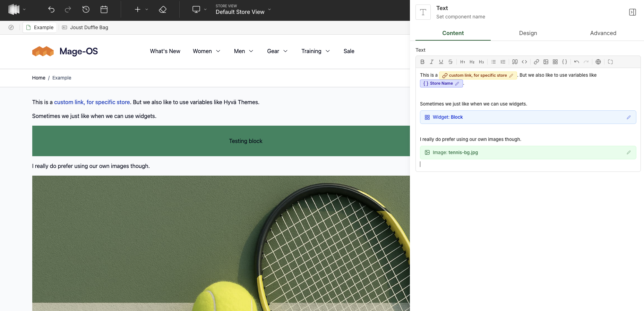Follow the custom link, for specific store

[x=92, y=102]
